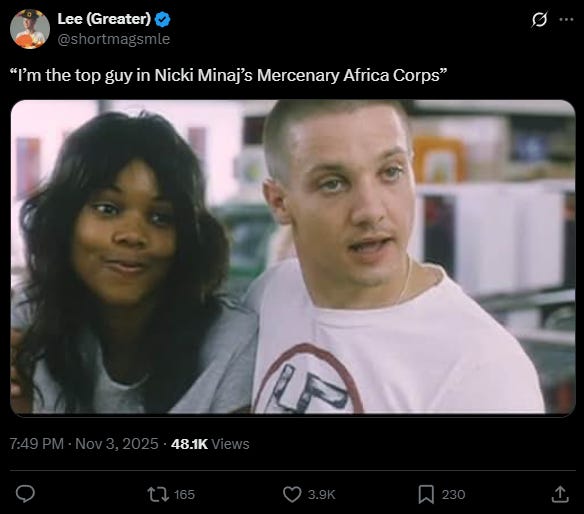This screenshot has width=584, height=514.
Task: Open the three-dot more options menu
Action: (x=566, y=19)
